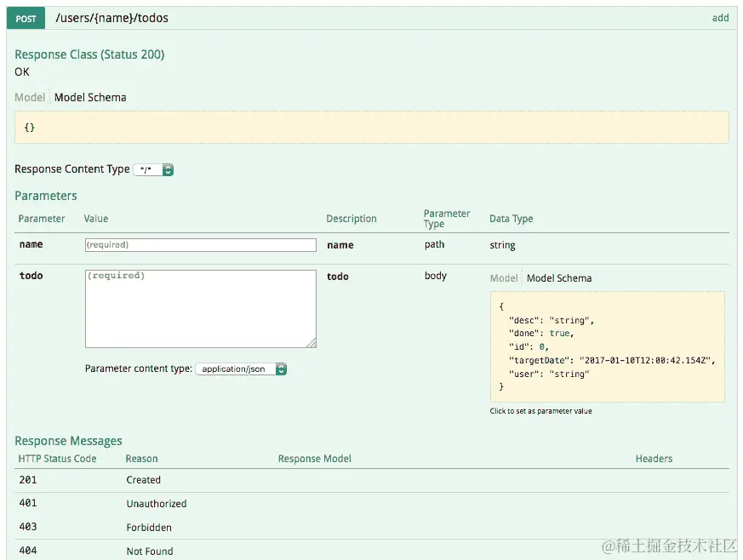Click the 'Created' reason text

tap(144, 480)
